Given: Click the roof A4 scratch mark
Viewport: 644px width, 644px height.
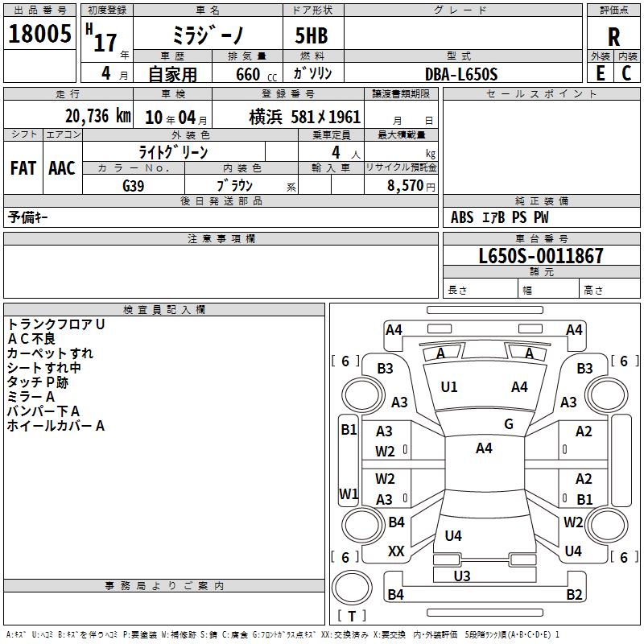Looking at the screenshot, I should point(484,448).
